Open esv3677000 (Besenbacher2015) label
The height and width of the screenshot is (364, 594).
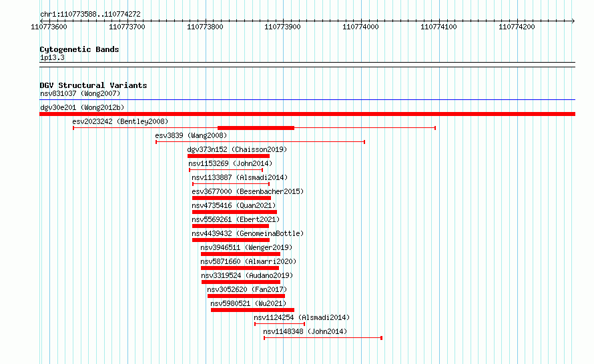[248, 191]
